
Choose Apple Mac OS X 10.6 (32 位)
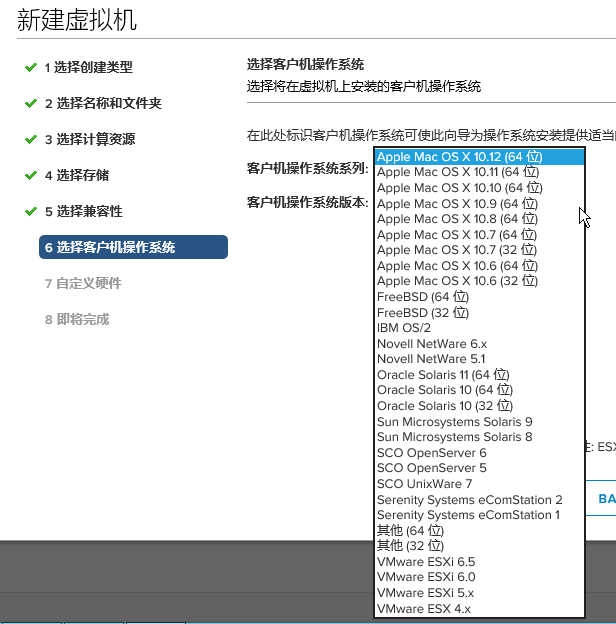pyautogui.click(x=480, y=281)
